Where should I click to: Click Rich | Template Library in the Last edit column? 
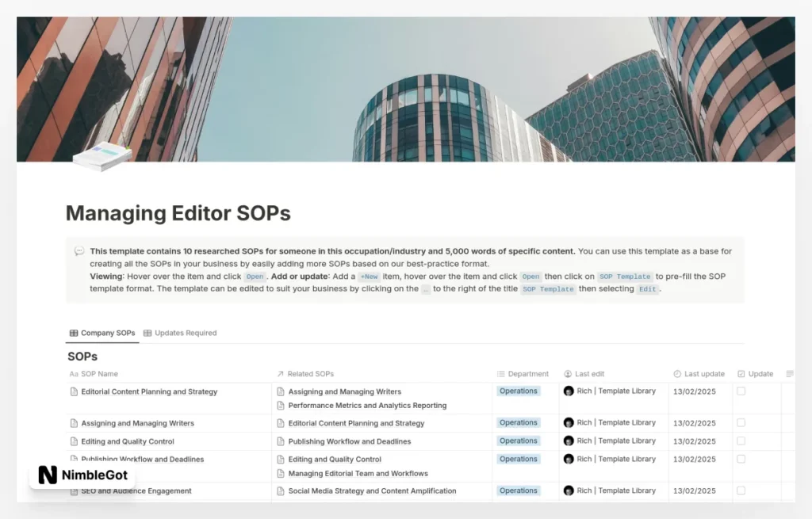coord(619,391)
